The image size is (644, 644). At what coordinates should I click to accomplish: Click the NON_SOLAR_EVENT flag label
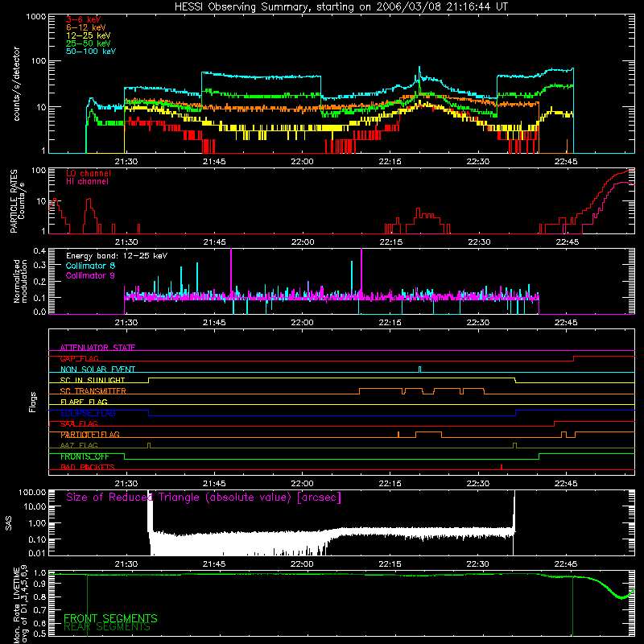(x=97, y=369)
